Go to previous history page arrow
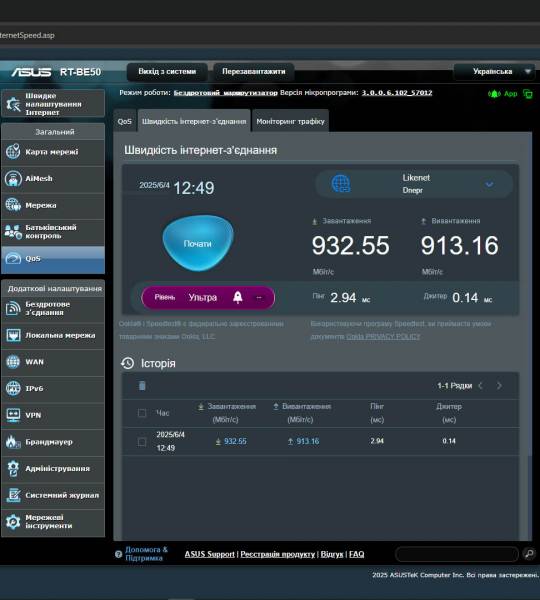 [x=481, y=386]
